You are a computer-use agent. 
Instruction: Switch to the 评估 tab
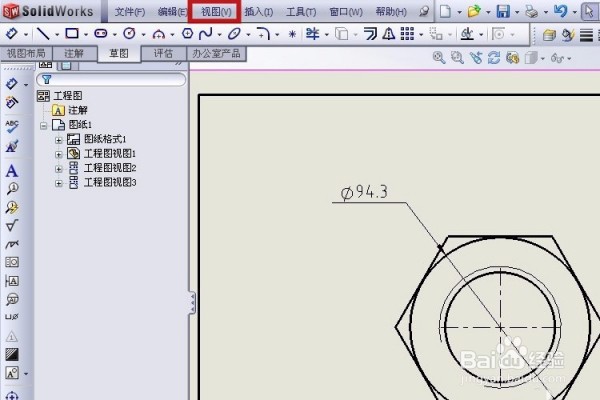(x=163, y=53)
